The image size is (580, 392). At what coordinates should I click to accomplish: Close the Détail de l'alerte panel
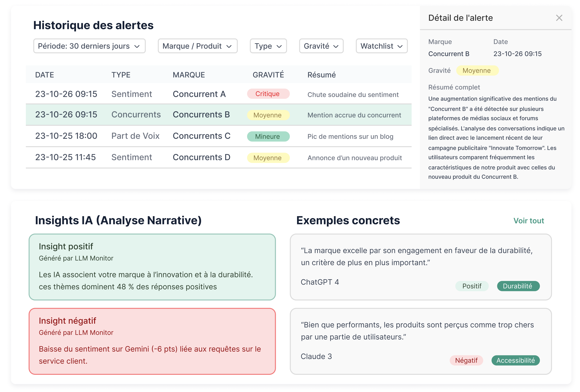coord(559,18)
